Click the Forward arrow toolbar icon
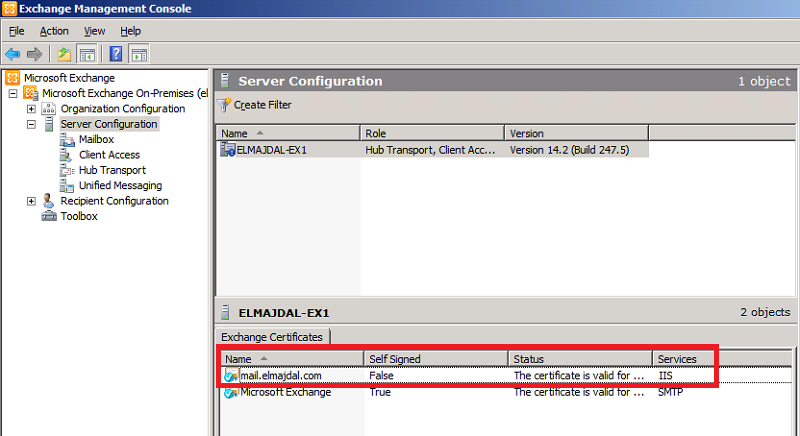This screenshot has width=800, height=436. pyautogui.click(x=35, y=54)
